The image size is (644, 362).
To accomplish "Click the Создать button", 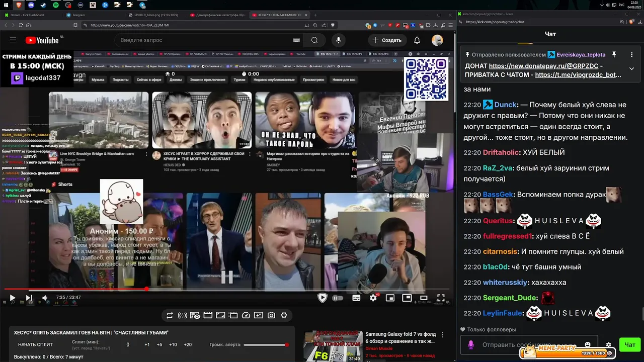I will tap(387, 40).
